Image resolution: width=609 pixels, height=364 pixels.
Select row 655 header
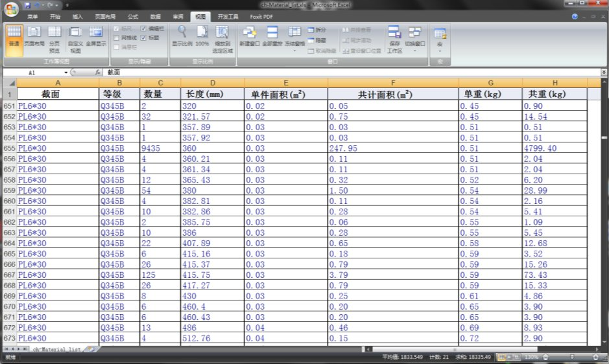pyautogui.click(x=9, y=148)
